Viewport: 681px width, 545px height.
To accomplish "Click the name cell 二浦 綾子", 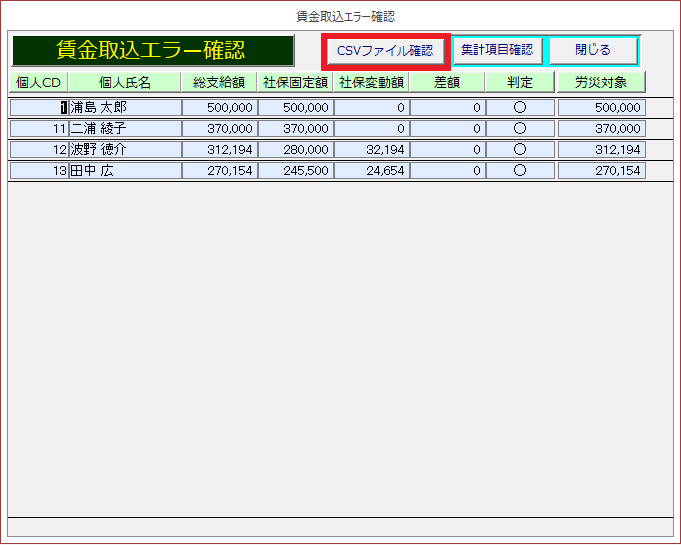I will (x=124, y=128).
